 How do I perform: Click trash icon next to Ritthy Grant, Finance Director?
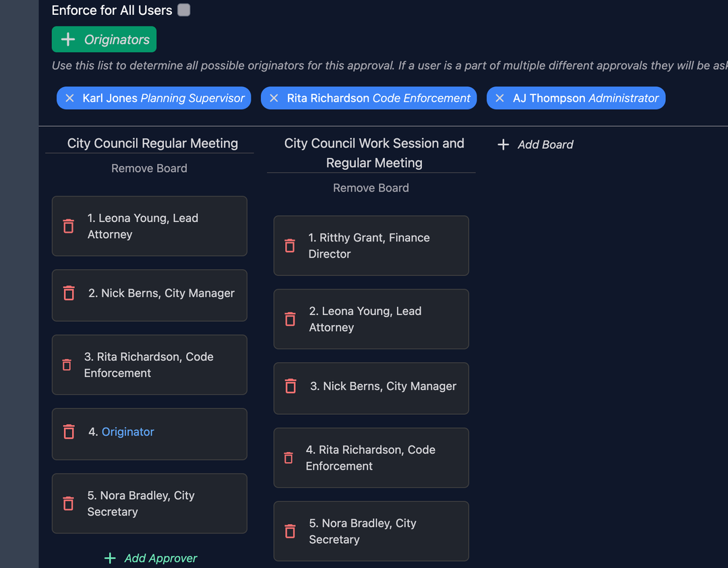(x=290, y=246)
